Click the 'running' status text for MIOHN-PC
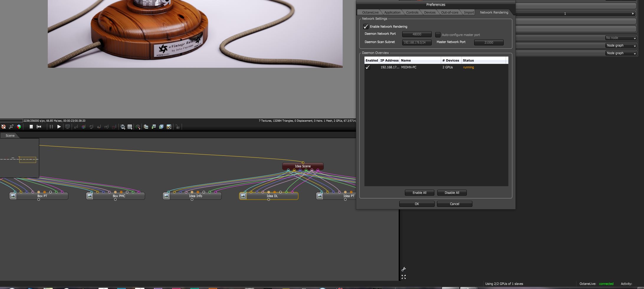Screen dimensions: 644x289 tap(468, 67)
